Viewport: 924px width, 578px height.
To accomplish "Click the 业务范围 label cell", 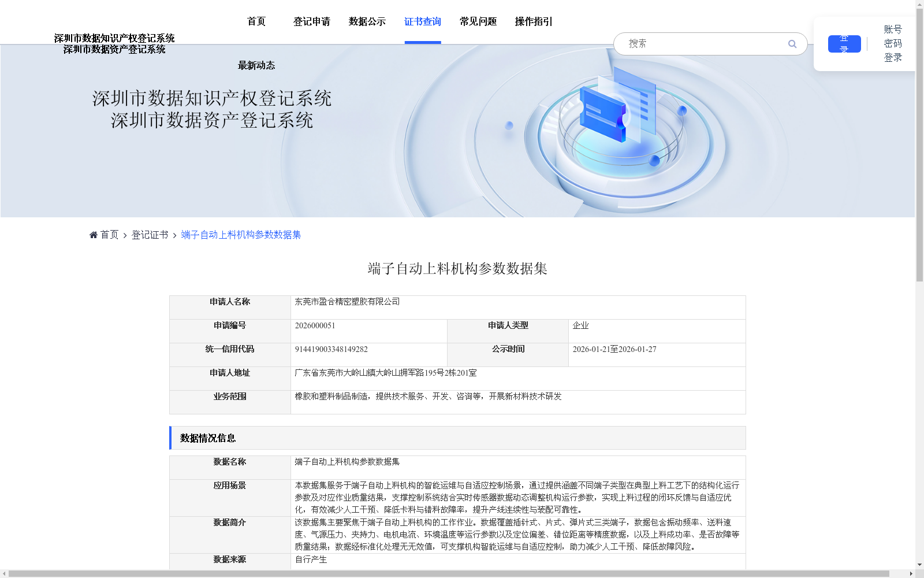I will pyautogui.click(x=230, y=402).
